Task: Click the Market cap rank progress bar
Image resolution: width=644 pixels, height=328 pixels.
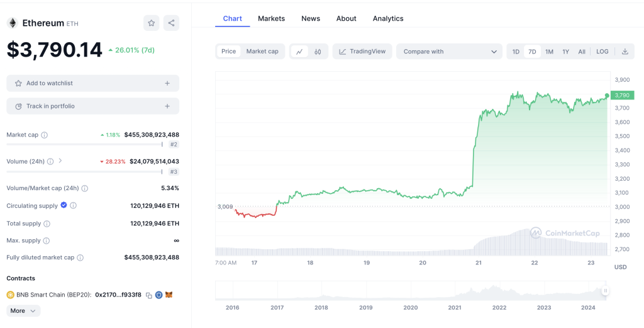Action: pos(85,144)
